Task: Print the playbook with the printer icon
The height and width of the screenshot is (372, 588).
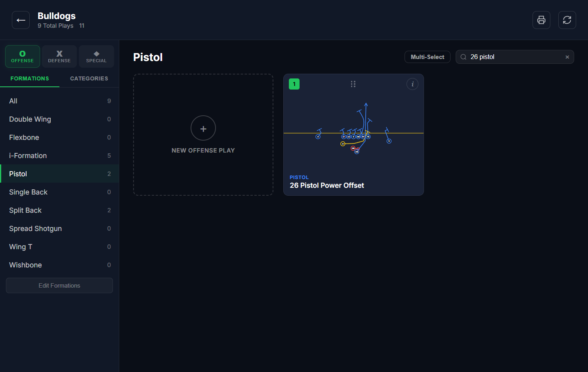Action: click(541, 20)
